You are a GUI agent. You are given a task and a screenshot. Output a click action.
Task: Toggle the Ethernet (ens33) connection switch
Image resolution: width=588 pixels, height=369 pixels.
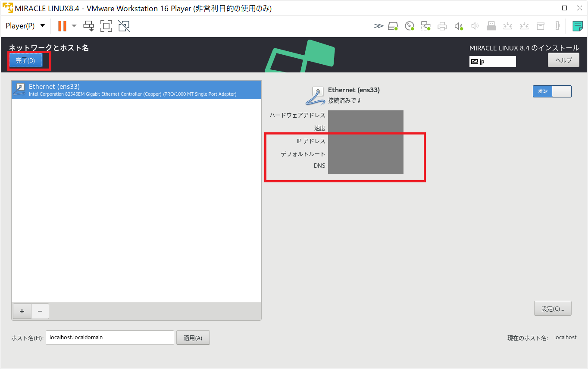pyautogui.click(x=552, y=91)
